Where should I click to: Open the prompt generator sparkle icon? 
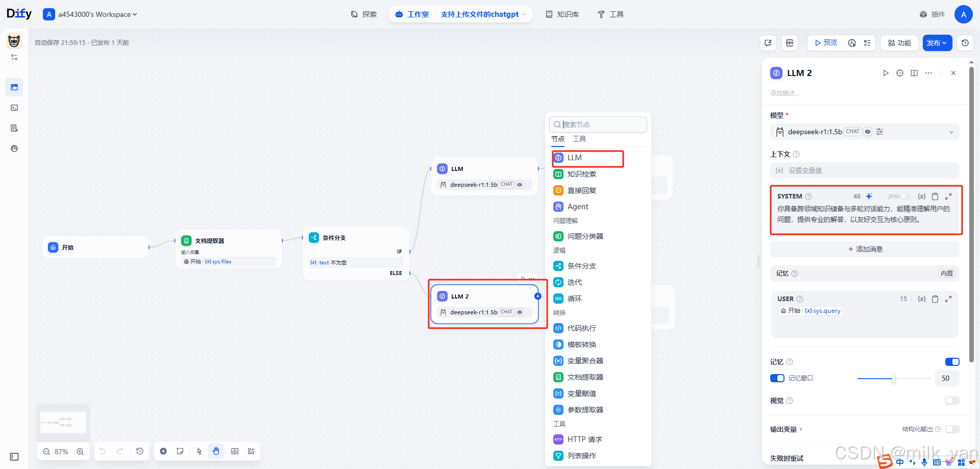click(869, 196)
